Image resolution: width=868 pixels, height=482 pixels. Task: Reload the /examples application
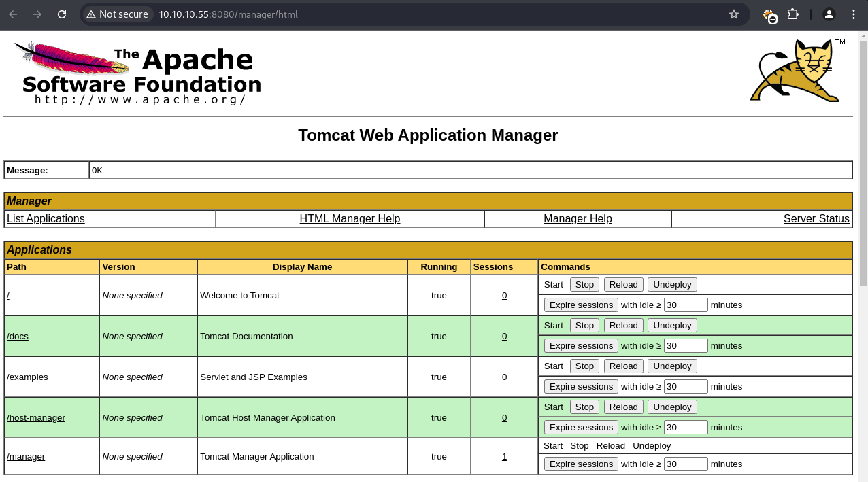623,366
